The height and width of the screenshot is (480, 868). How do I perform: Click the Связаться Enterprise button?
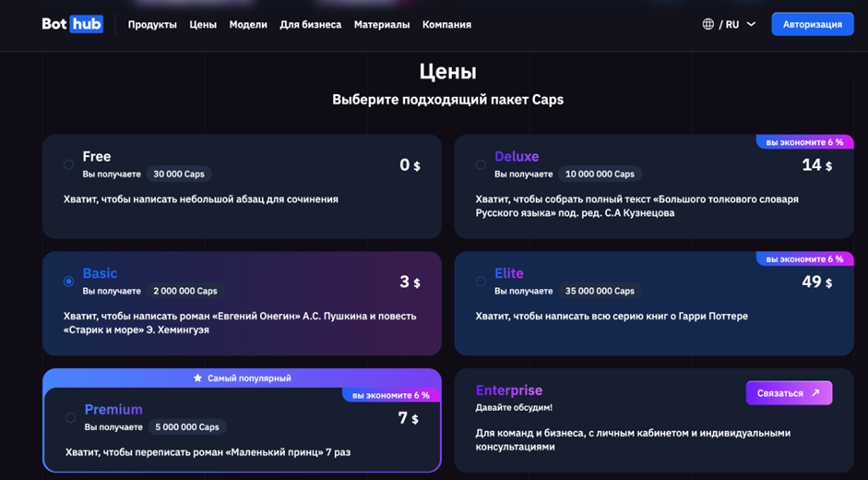click(x=789, y=393)
